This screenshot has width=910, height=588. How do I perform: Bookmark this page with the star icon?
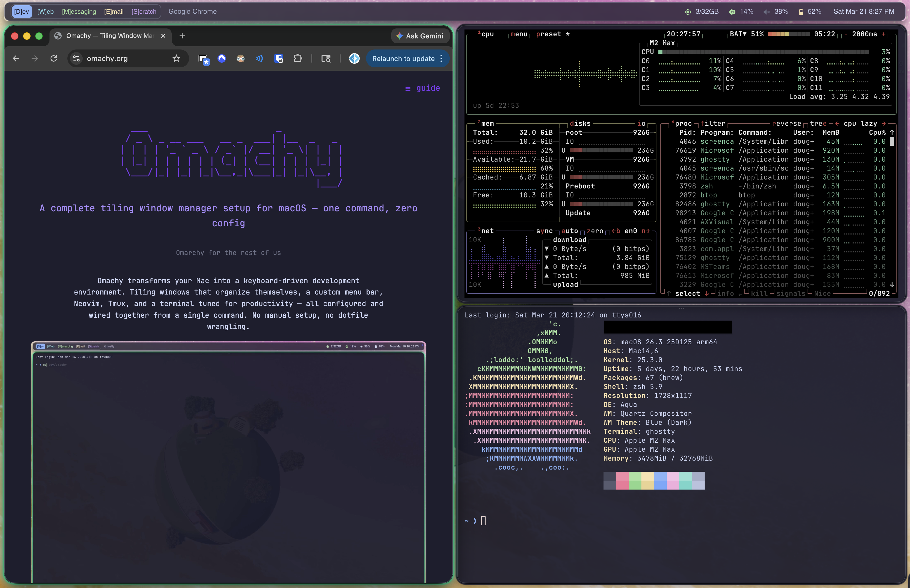point(176,58)
